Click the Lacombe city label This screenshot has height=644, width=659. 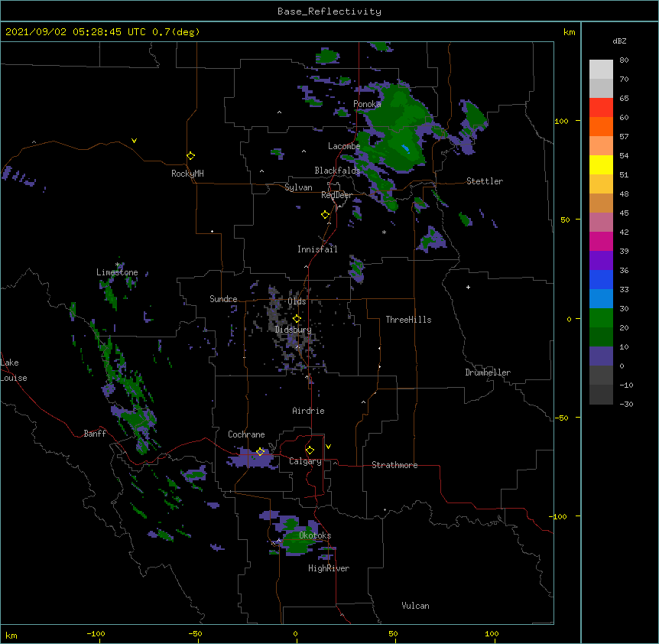(x=344, y=146)
